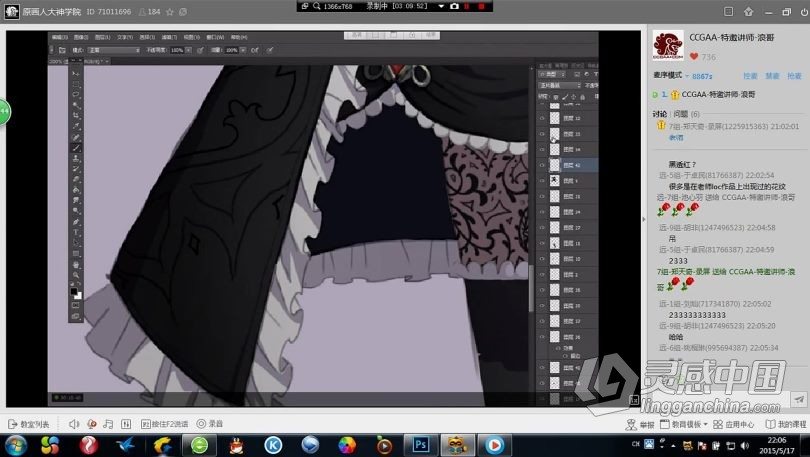810x457 pixels.
Task: Click the send message arrow icon
Action: (x=799, y=399)
